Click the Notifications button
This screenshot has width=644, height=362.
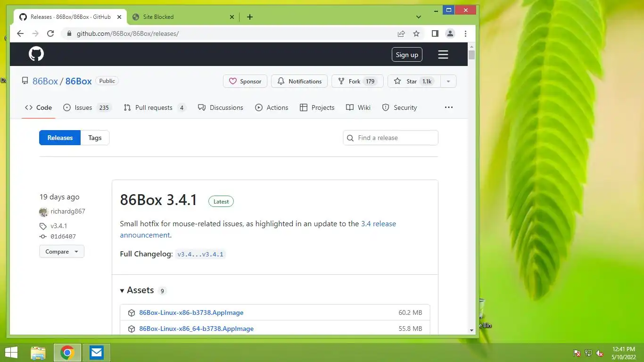[x=299, y=81]
